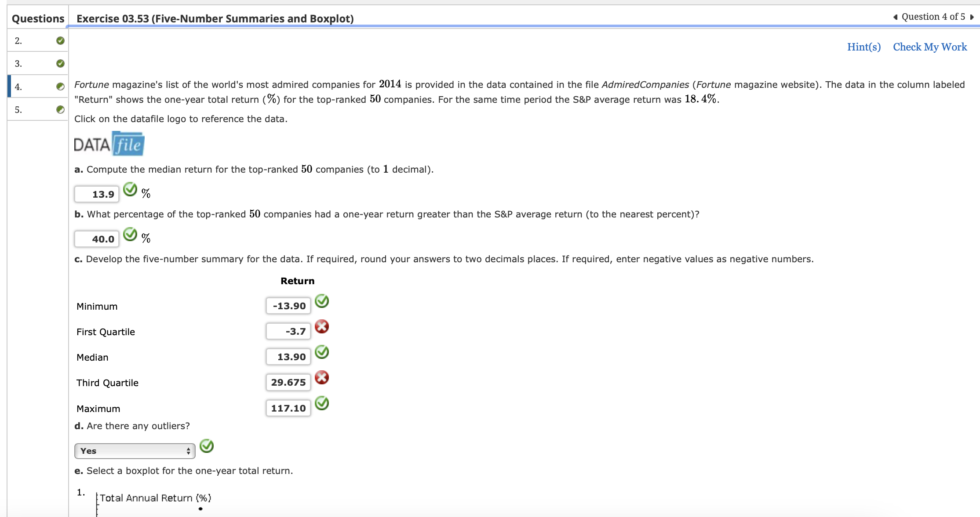Click green check beside Maximum value
980x517 pixels.
point(322,403)
